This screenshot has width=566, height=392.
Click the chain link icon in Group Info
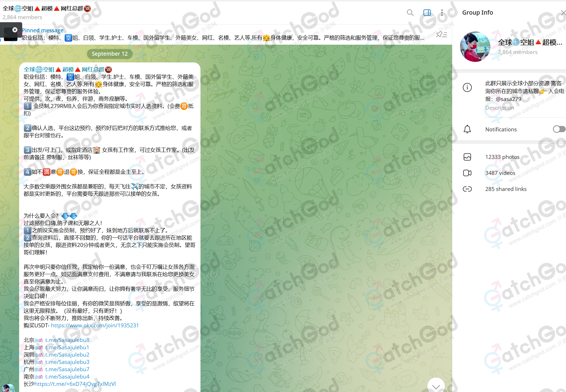point(467,189)
